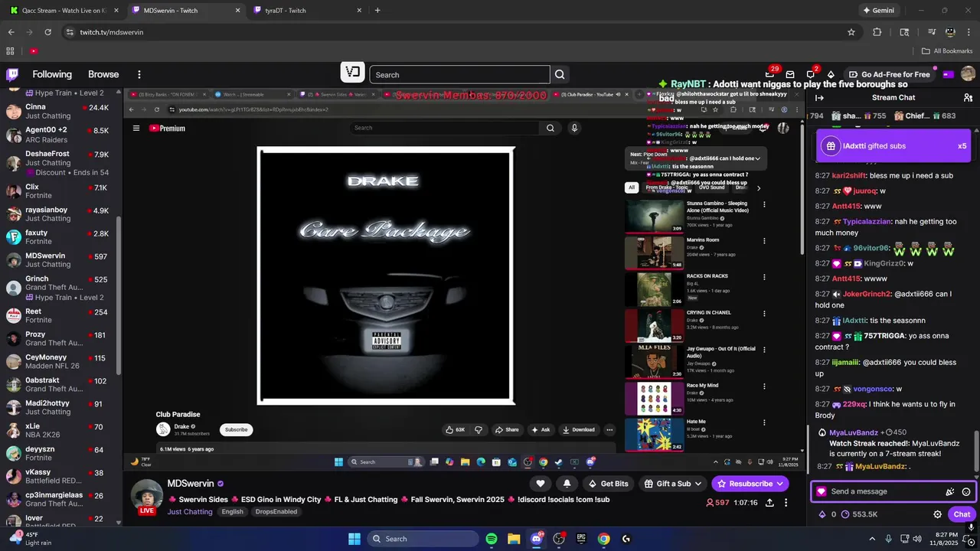980x551 pixels.
Task: Select the MDSwervin Twitch browser tab
Action: [185, 10]
